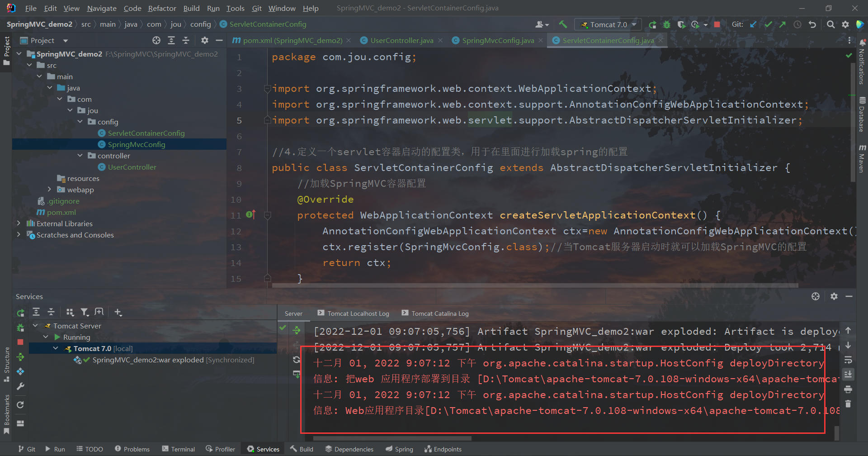Switch to UserController.java tab
868x456 pixels.
pos(401,40)
